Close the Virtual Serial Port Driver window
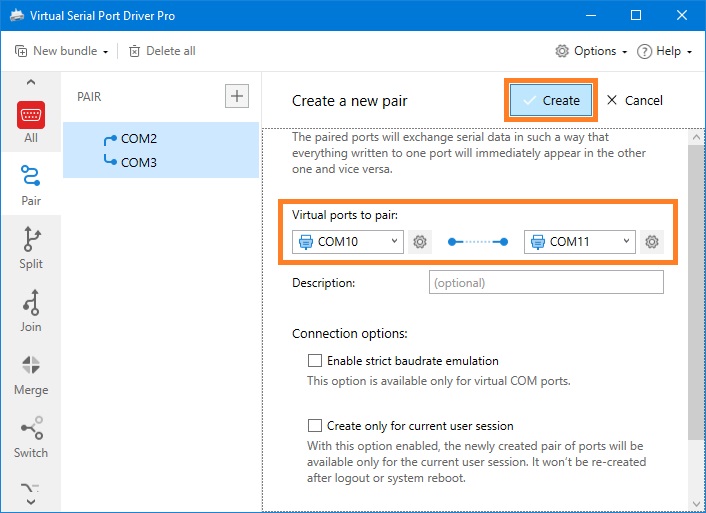Image resolution: width=706 pixels, height=513 pixels. [682, 15]
